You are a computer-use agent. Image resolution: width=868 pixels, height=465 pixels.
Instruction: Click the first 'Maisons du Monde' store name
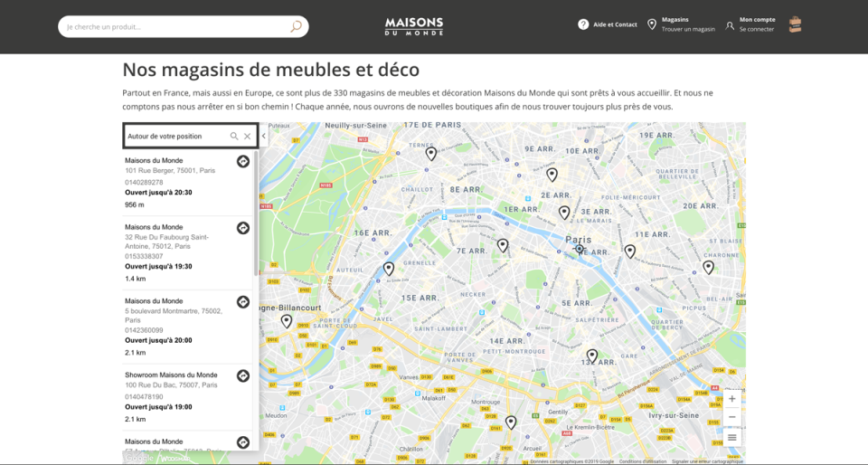154,160
